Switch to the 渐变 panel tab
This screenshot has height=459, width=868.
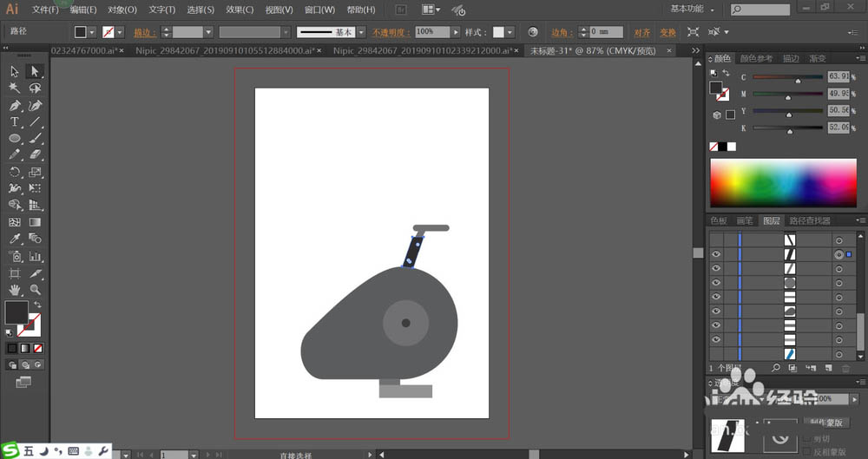(817, 58)
